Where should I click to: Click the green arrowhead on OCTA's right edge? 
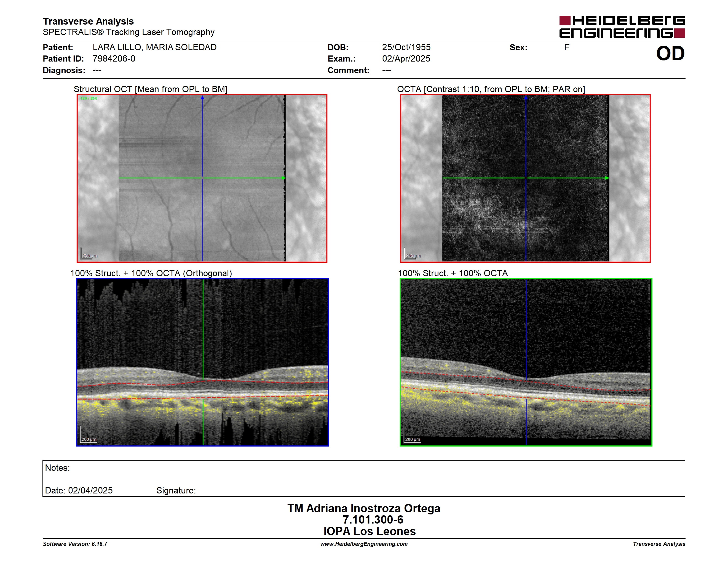[607, 178]
